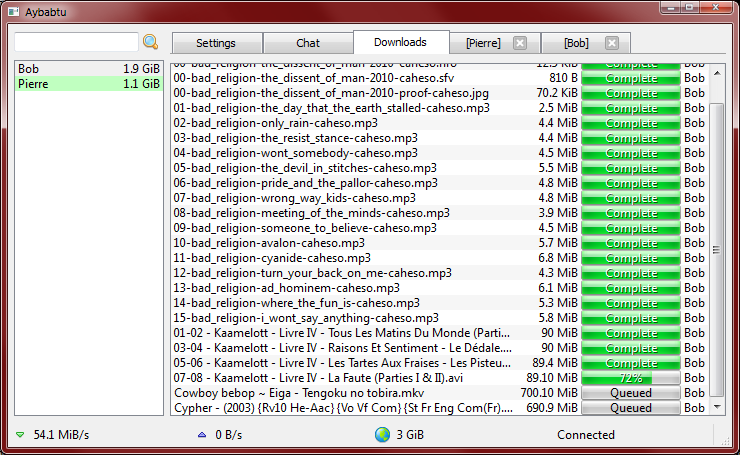Click the search magnifier icon
The height and width of the screenshot is (455, 740).
click(x=151, y=42)
